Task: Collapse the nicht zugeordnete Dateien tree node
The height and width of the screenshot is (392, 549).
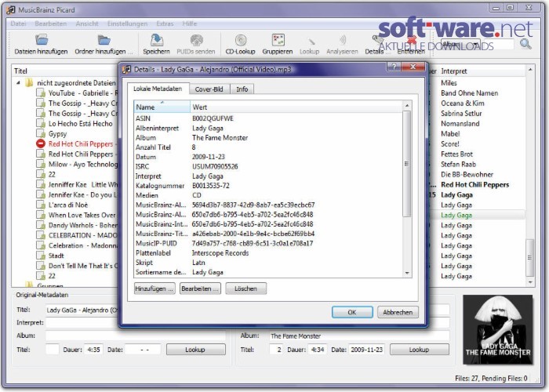Action: [18, 83]
